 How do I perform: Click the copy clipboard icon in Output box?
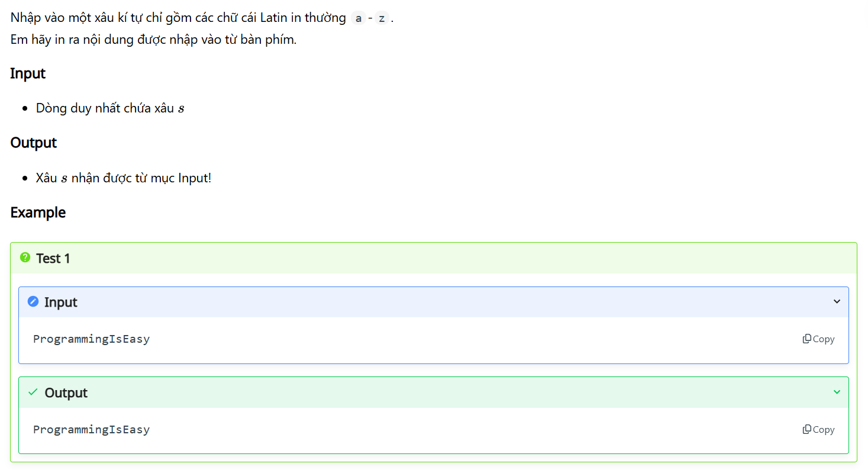[x=806, y=430]
